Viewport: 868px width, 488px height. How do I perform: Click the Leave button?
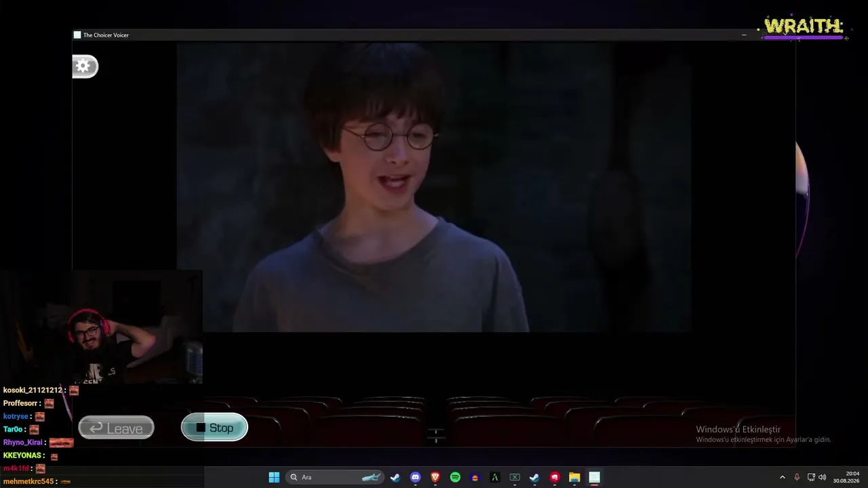point(116,428)
